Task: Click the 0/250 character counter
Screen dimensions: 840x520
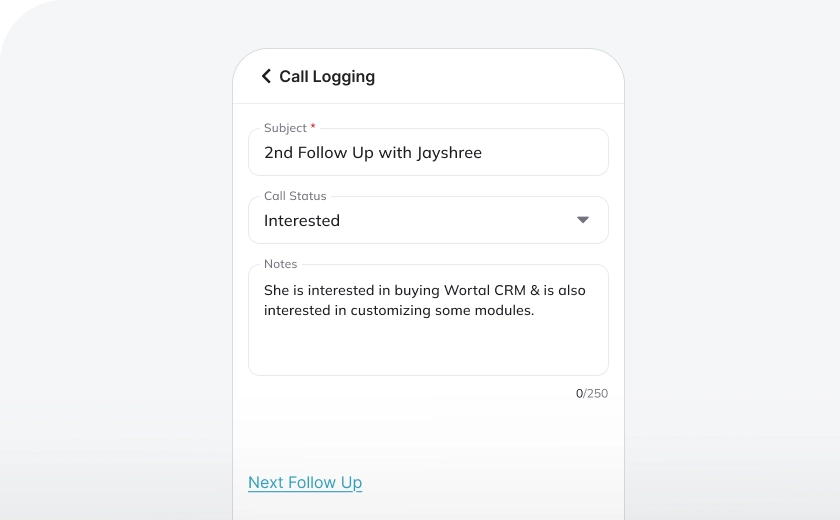Action: point(591,393)
